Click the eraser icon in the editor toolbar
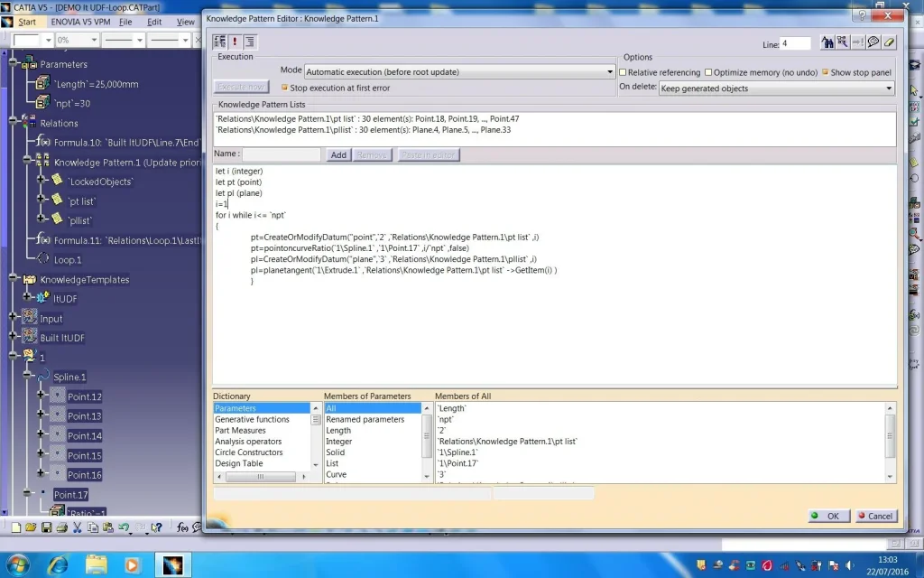Viewport: 924px width, 578px height. [x=889, y=42]
